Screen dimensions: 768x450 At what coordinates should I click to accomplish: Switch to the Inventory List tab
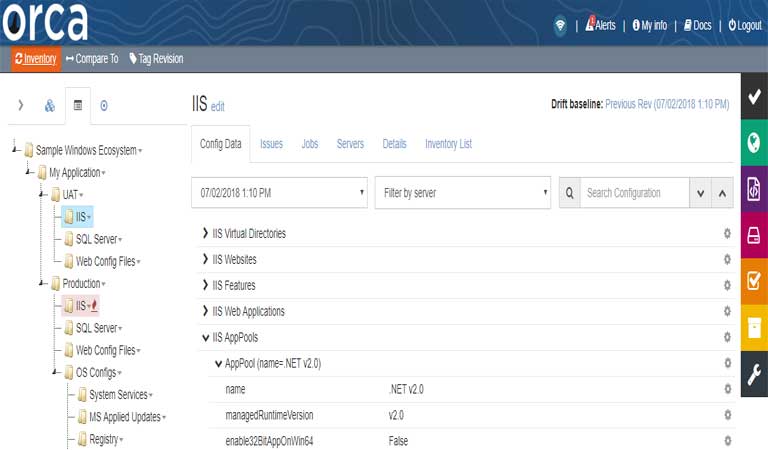(448, 144)
